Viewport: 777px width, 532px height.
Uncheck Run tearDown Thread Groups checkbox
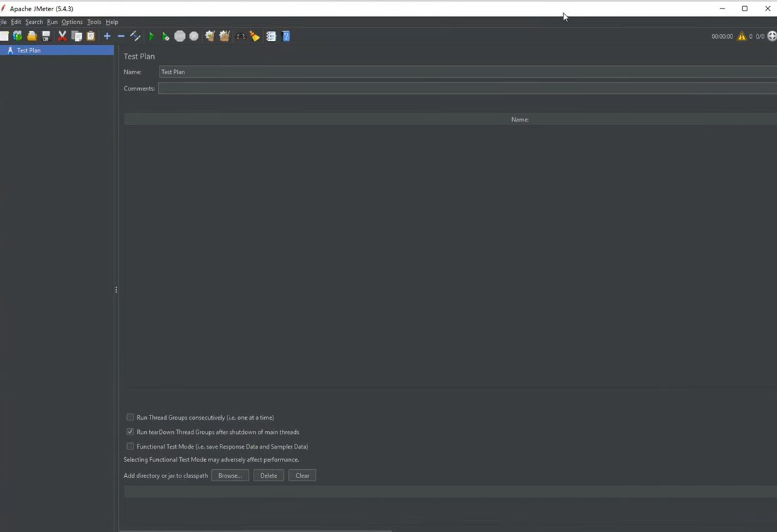click(x=131, y=432)
